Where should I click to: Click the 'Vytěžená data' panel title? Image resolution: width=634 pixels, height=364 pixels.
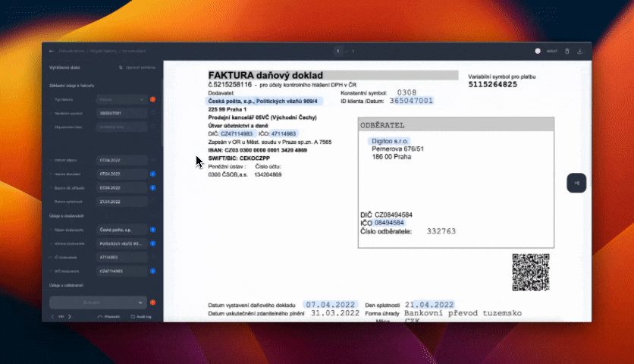tap(64, 67)
